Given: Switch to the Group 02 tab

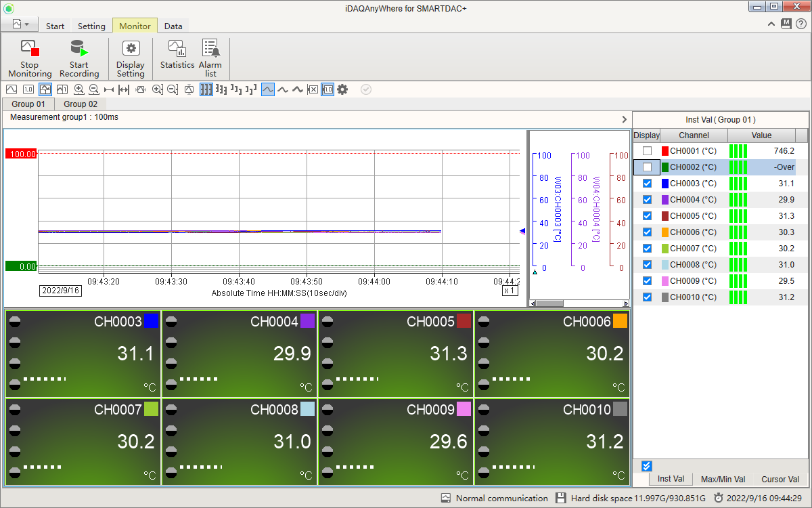Looking at the screenshot, I should pos(81,104).
